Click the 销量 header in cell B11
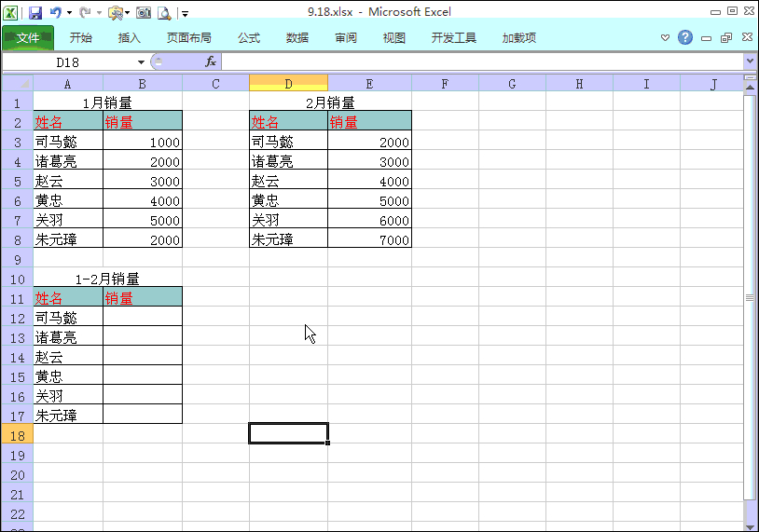 pos(143,298)
